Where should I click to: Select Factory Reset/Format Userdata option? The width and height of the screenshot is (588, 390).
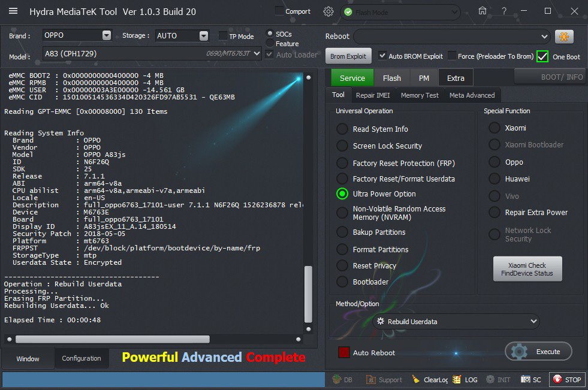(342, 179)
